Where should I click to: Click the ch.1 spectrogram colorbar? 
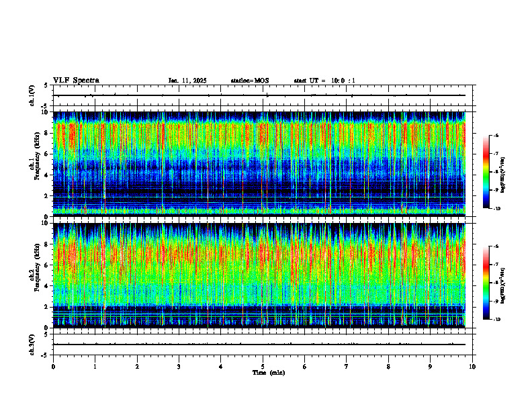click(486, 172)
